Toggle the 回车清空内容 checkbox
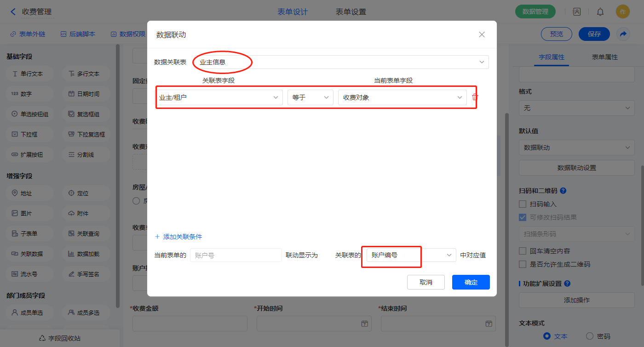 point(523,251)
